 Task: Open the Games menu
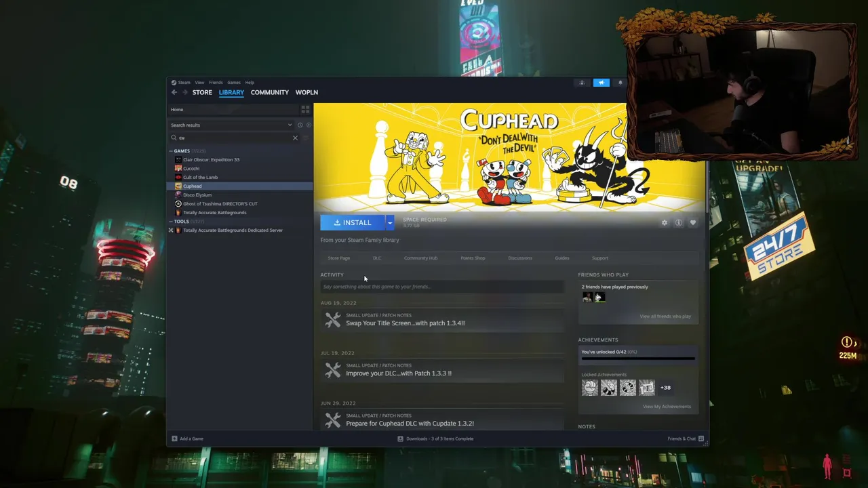pyautogui.click(x=234, y=83)
